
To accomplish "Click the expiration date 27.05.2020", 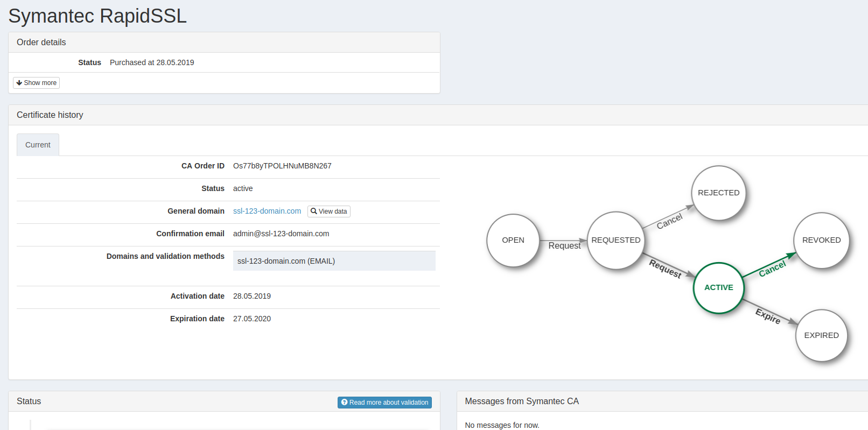I will tap(252, 319).
